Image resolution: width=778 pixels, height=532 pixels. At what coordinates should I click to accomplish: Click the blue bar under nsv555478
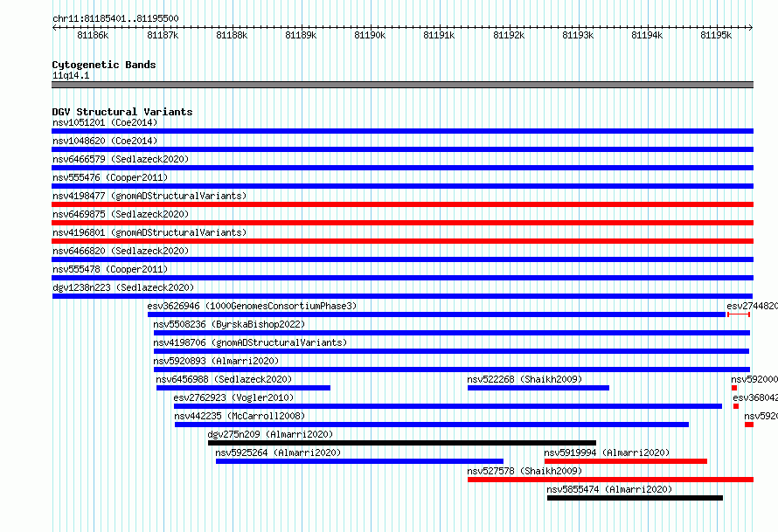[402, 278]
